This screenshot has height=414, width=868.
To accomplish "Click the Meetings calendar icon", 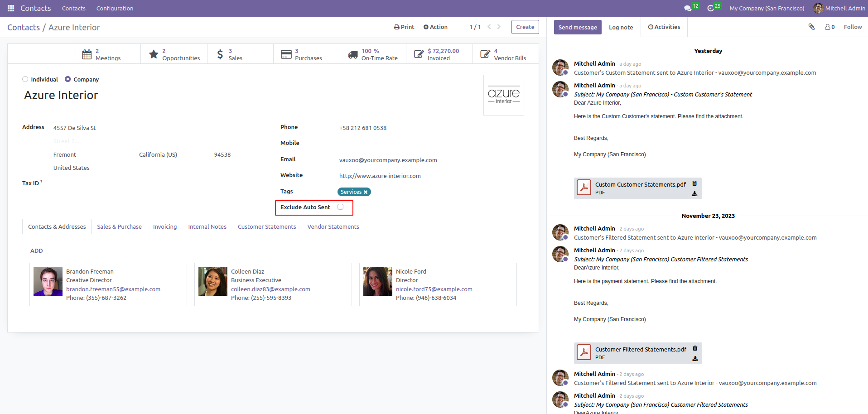I will [87, 54].
